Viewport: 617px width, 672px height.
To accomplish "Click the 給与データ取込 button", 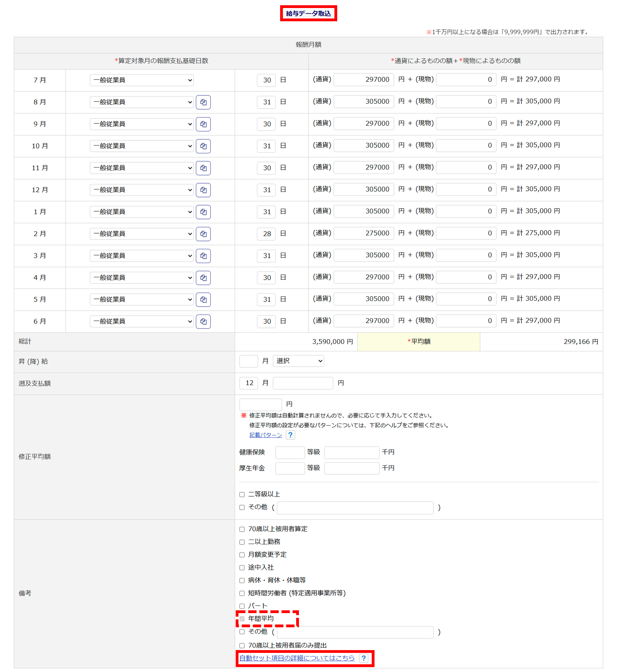I will click(308, 13).
